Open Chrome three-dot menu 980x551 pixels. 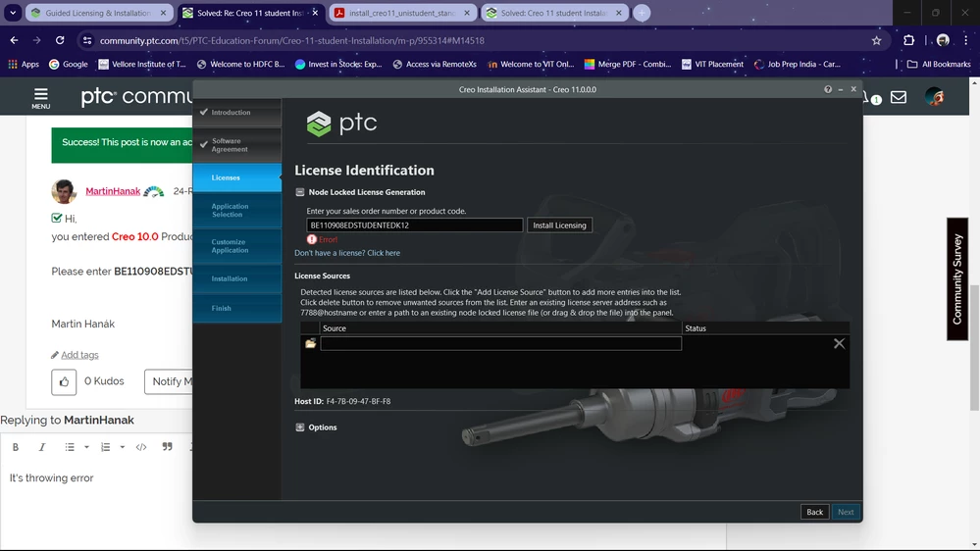(x=965, y=40)
